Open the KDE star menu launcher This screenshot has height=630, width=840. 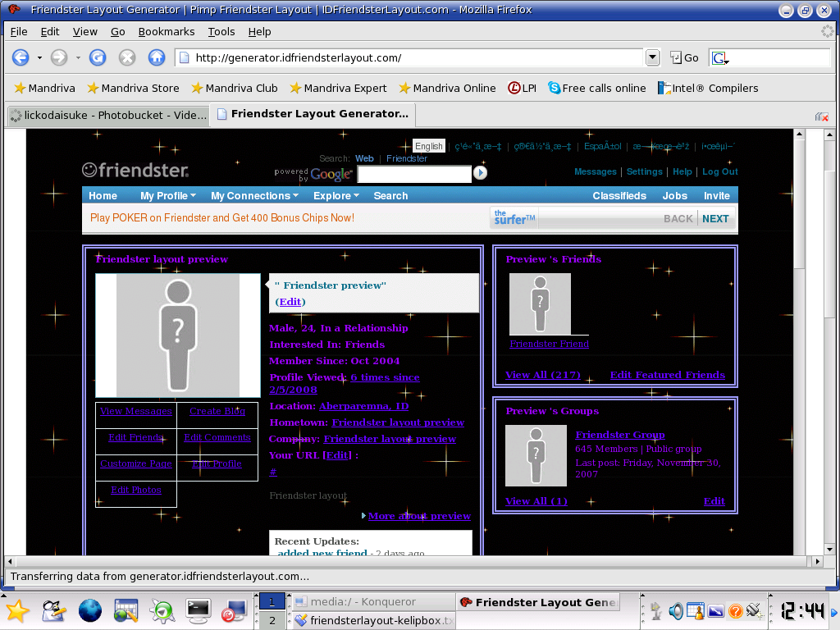pos(17,610)
